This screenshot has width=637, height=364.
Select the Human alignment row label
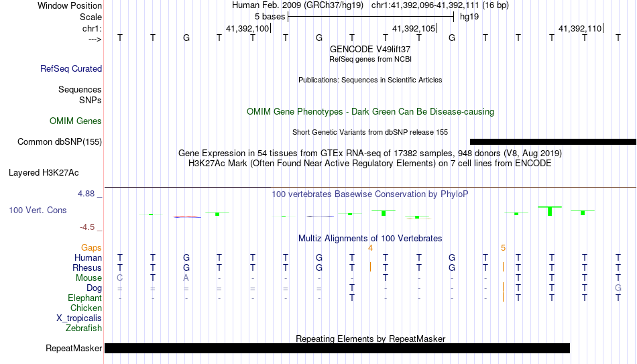point(88,258)
